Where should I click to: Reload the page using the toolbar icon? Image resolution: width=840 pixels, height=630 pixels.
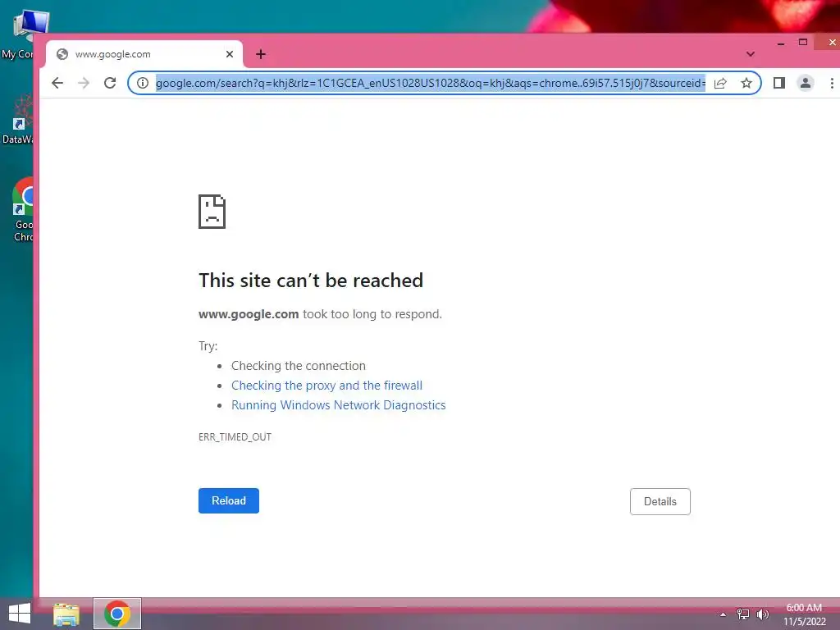pos(110,83)
